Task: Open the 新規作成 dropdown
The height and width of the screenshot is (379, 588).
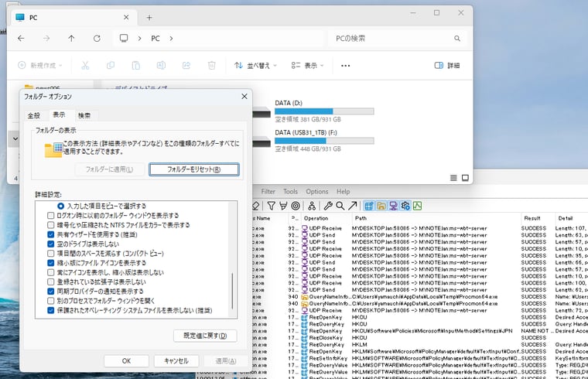Action: click(39, 66)
